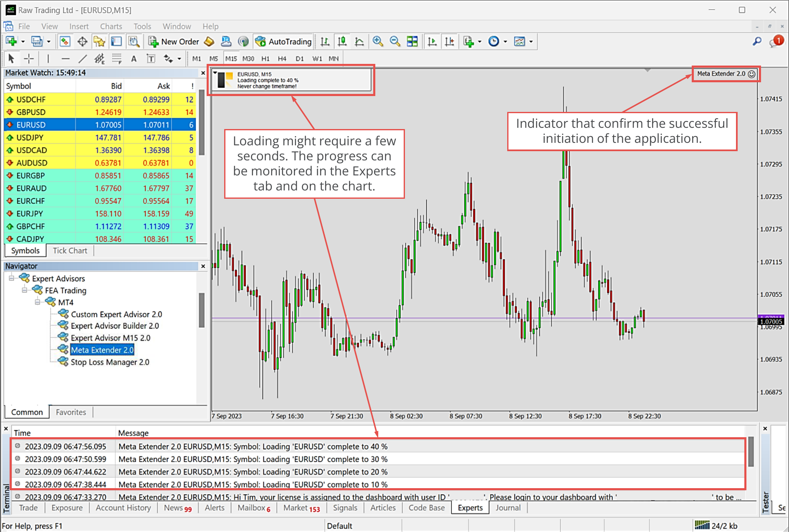Close the Terminal panel
Viewport: 789px width, 532px height.
[6, 429]
